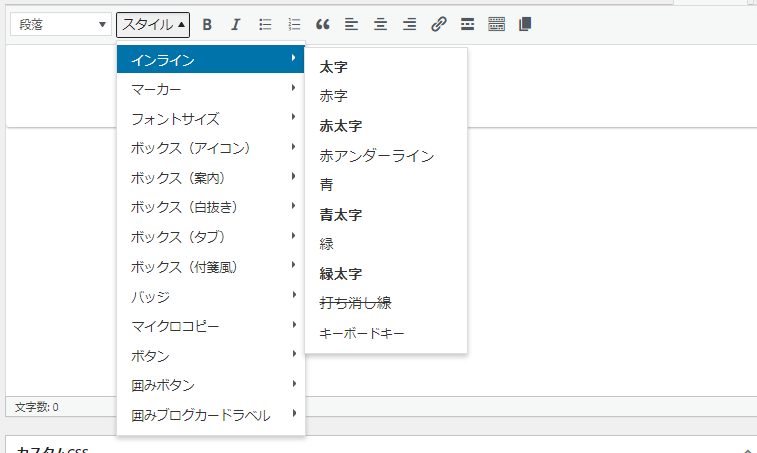Viewport: 757px width, 453px height.
Task: Open the ボックス（白抜き） submenu
Action: (210, 207)
